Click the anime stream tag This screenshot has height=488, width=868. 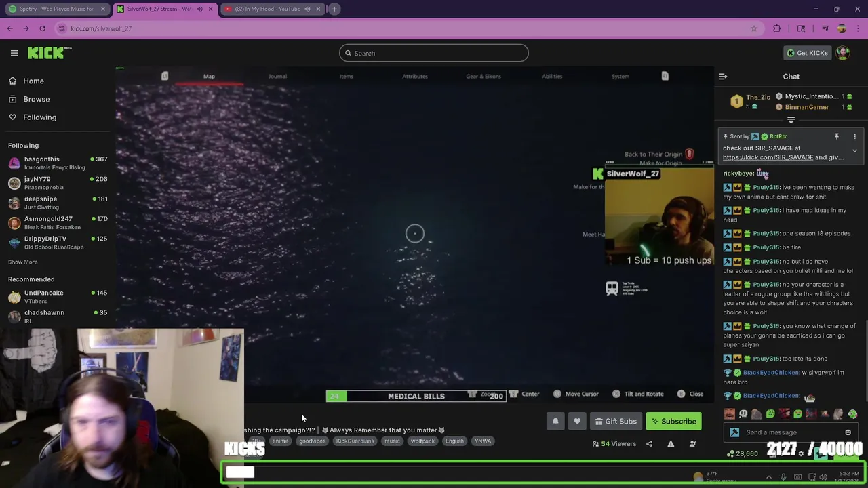[x=280, y=441]
